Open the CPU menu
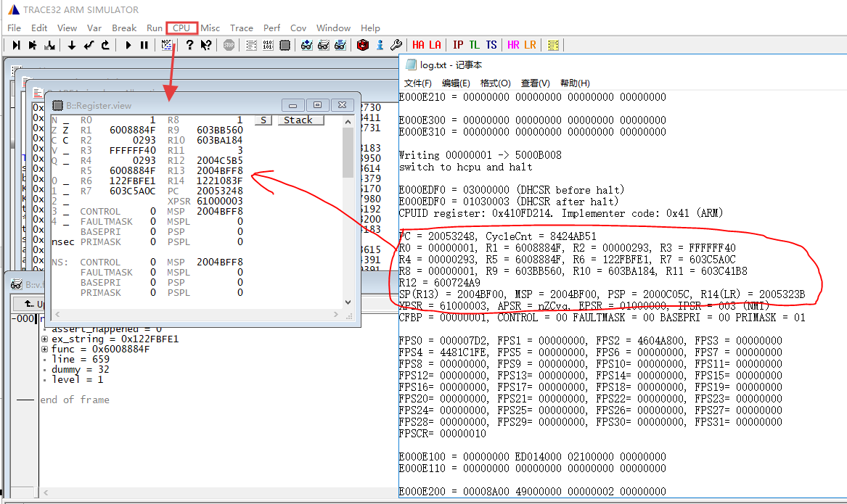847x504 pixels. [x=181, y=28]
